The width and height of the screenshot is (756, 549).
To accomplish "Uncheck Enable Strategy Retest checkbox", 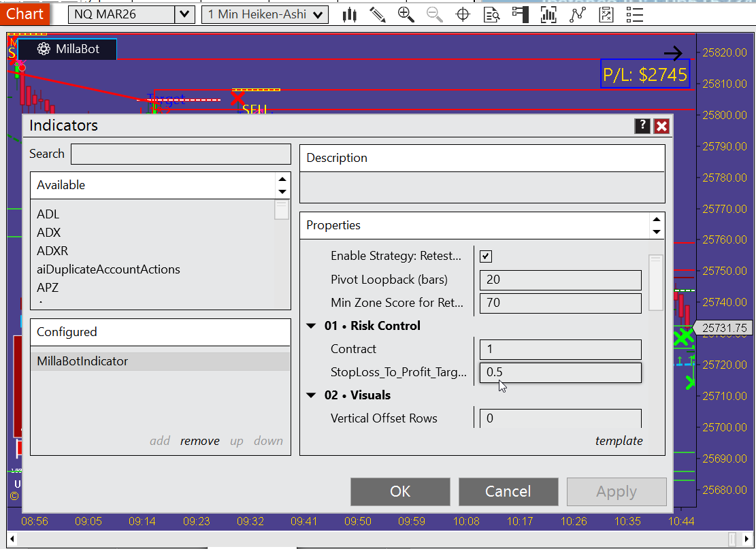I will click(485, 256).
